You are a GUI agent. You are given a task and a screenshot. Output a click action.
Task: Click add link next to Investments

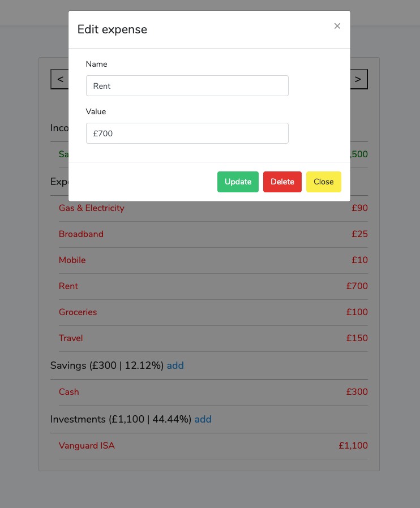[x=203, y=419]
